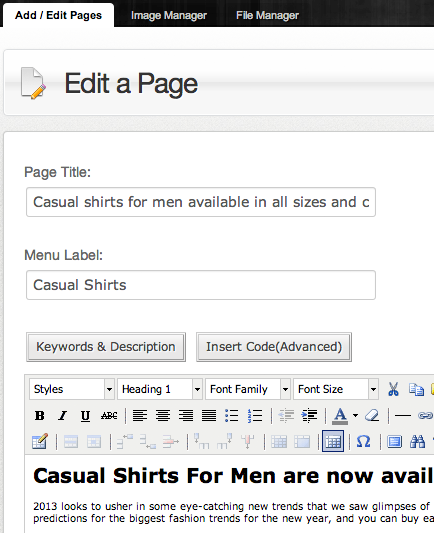Viewport: 434px width, 533px height.
Task: Expand the Font Family dropdown
Action: [247, 389]
